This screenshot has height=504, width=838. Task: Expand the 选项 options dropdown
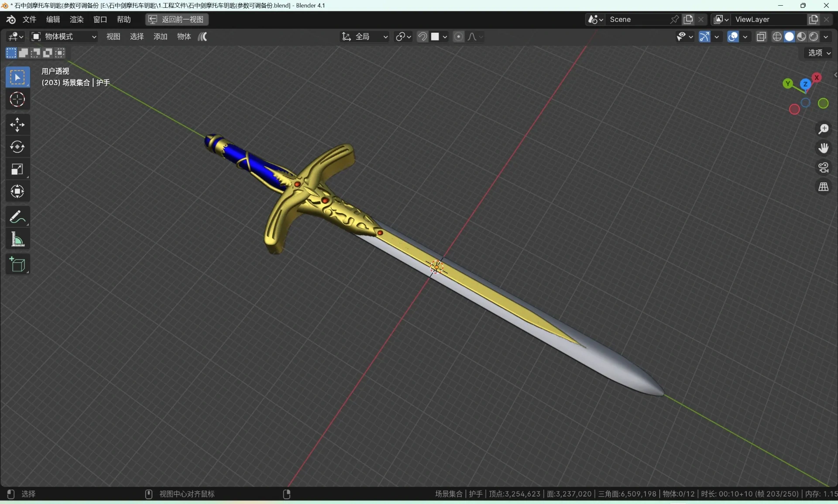click(818, 53)
